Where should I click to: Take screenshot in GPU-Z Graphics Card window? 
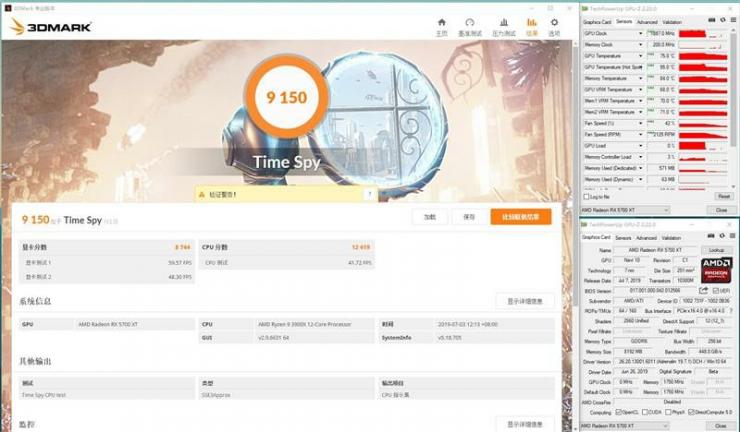(711, 236)
